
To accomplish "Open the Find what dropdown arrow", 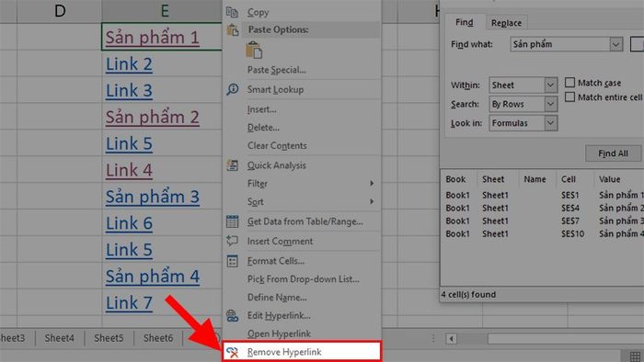I will (615, 44).
